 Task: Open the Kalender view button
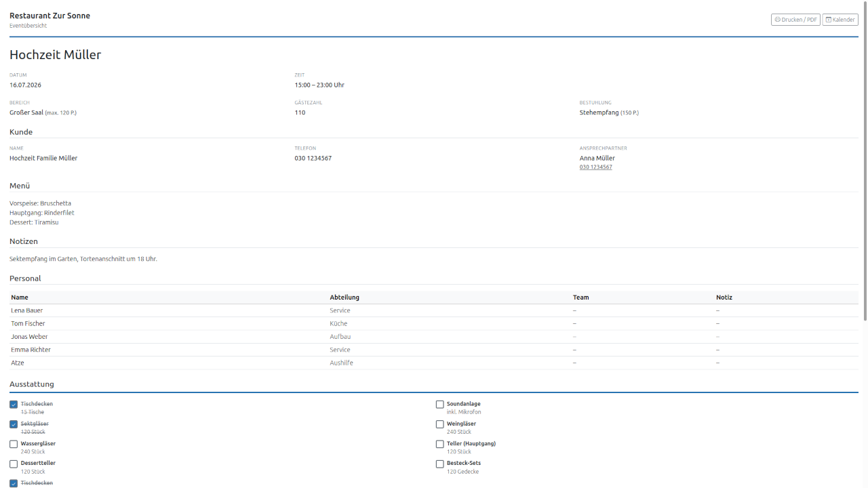pyautogui.click(x=840, y=20)
